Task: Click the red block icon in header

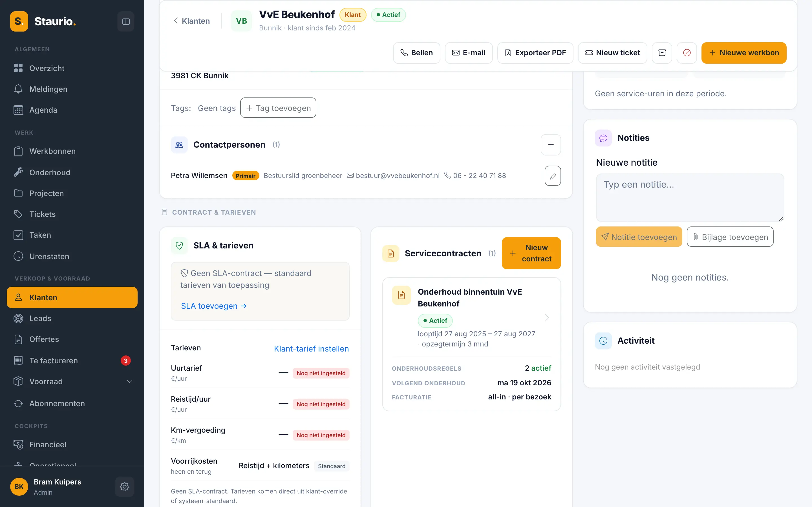Action: coord(687,53)
